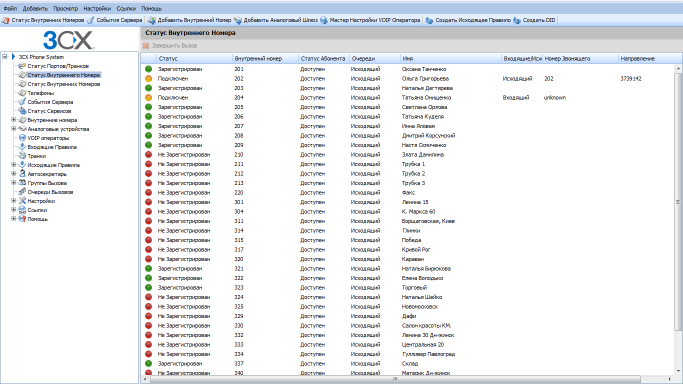Open the Просмотр menu

pos(65,8)
